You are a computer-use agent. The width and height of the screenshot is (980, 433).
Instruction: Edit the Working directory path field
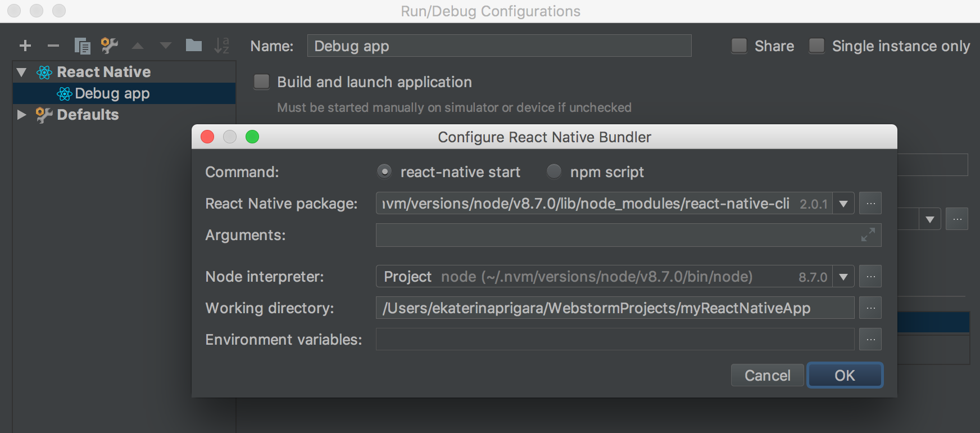[615, 308]
